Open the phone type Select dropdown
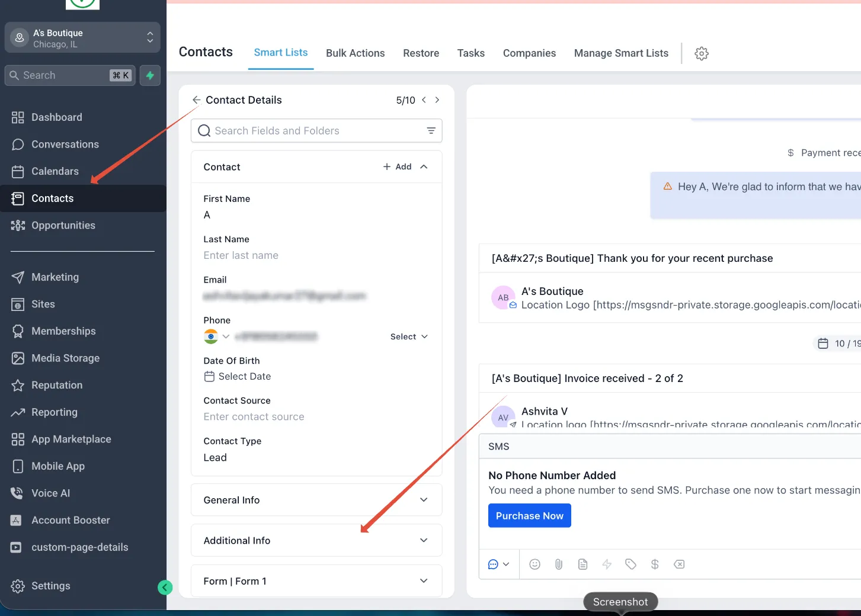The height and width of the screenshot is (616, 861). [x=409, y=336]
